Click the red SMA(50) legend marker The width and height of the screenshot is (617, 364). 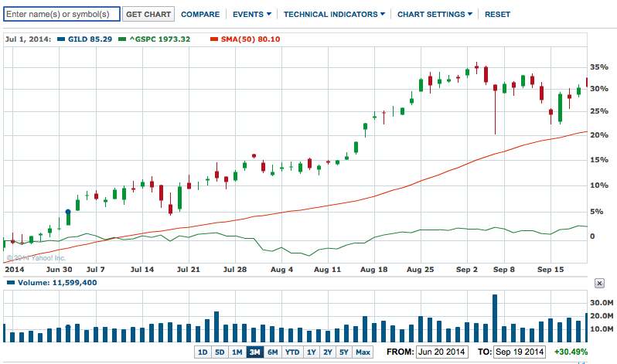[x=214, y=38]
